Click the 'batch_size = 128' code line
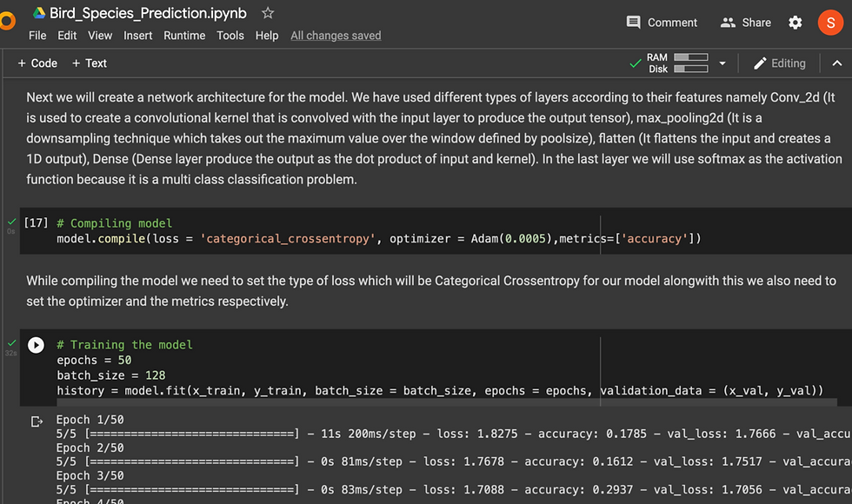The image size is (852, 504). click(x=111, y=375)
